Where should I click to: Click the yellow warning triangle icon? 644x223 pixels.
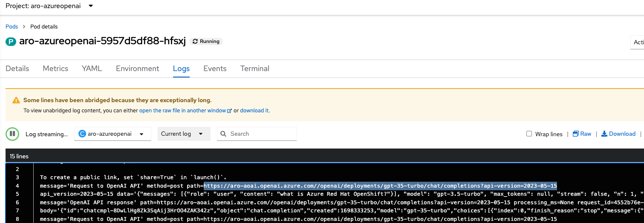tap(16, 100)
